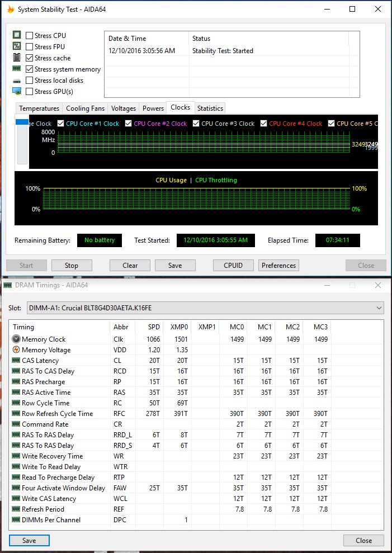The image size is (392, 553).
Task: Click the Timing column header
Action: point(60,327)
